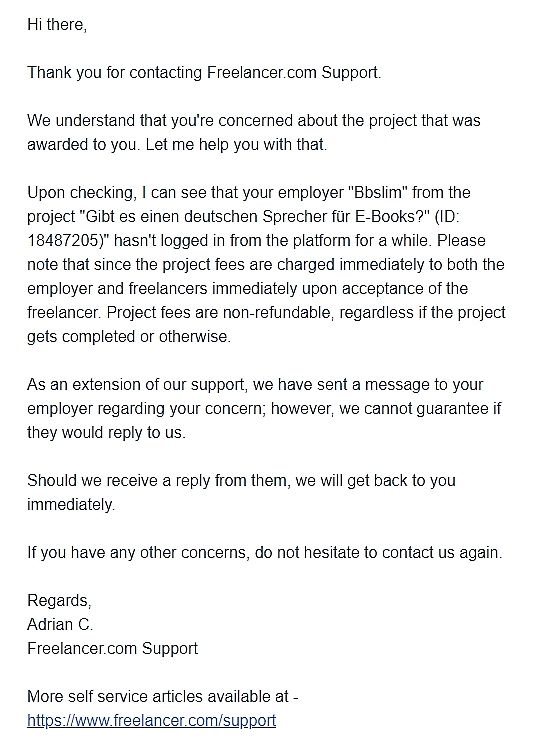
Task: Click the "Should we receive a reply" sentence
Action: pyautogui.click(x=241, y=480)
